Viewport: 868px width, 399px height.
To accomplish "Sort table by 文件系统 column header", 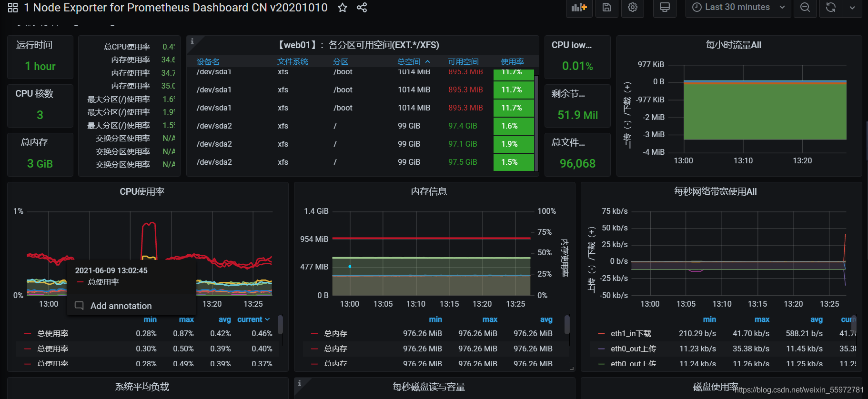I will 293,61.
